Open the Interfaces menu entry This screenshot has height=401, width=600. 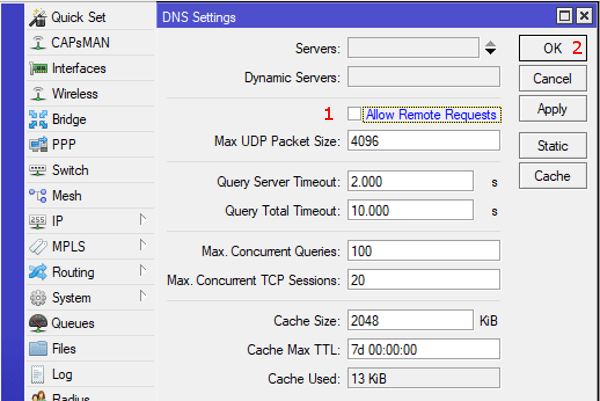click(x=90, y=68)
